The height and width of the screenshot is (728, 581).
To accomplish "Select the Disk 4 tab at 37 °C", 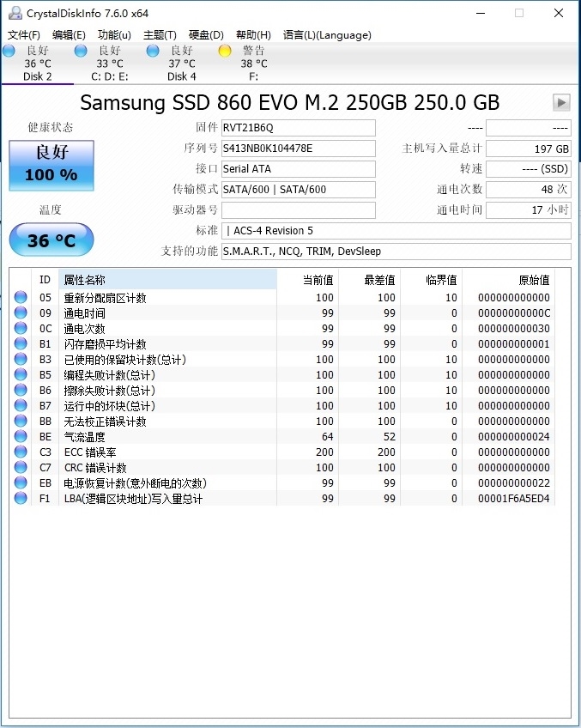I will point(181,64).
